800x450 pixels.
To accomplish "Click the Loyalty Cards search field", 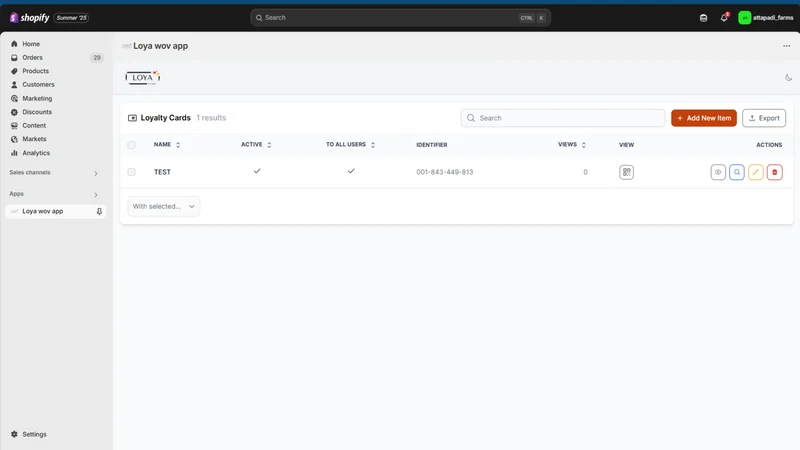I will [563, 118].
